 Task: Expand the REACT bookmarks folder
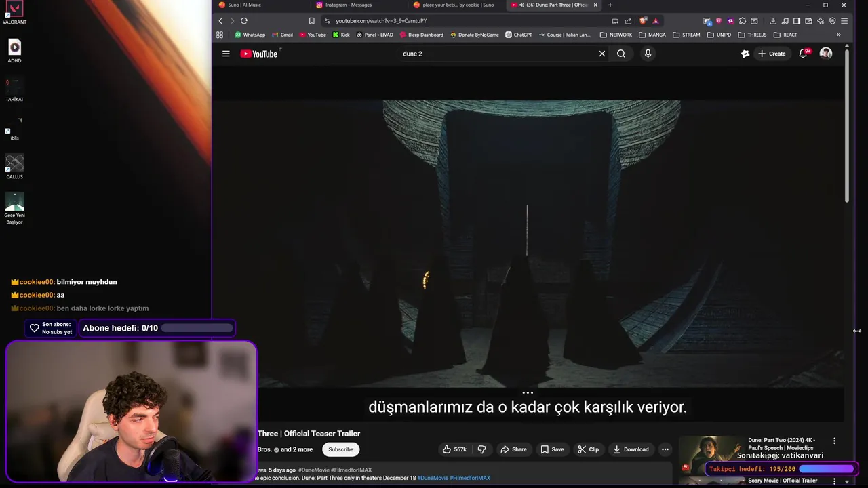tap(785, 35)
